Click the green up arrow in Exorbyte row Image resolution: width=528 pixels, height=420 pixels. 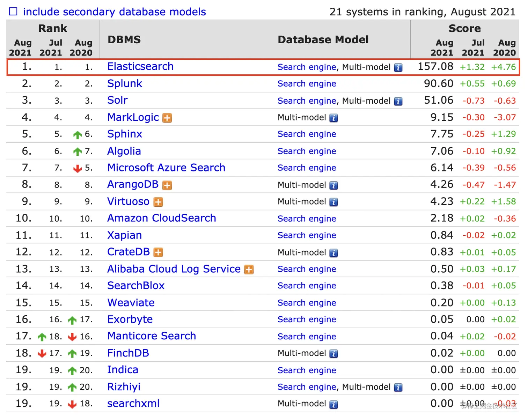tap(72, 320)
